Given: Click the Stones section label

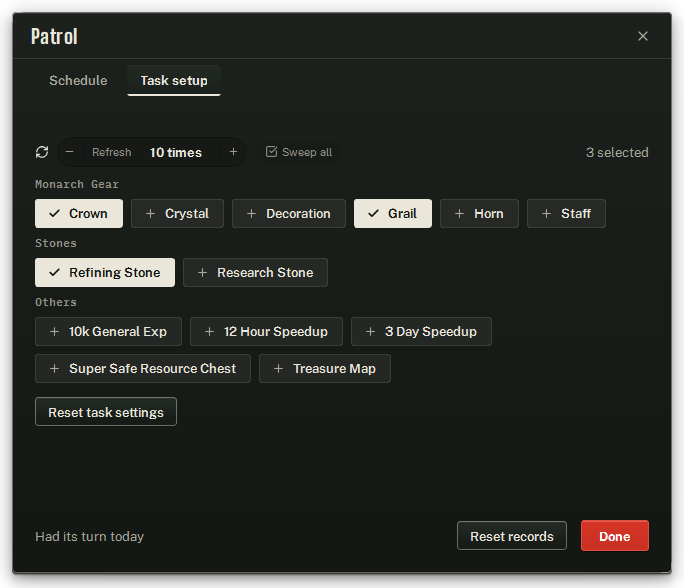Looking at the screenshot, I should [56, 243].
